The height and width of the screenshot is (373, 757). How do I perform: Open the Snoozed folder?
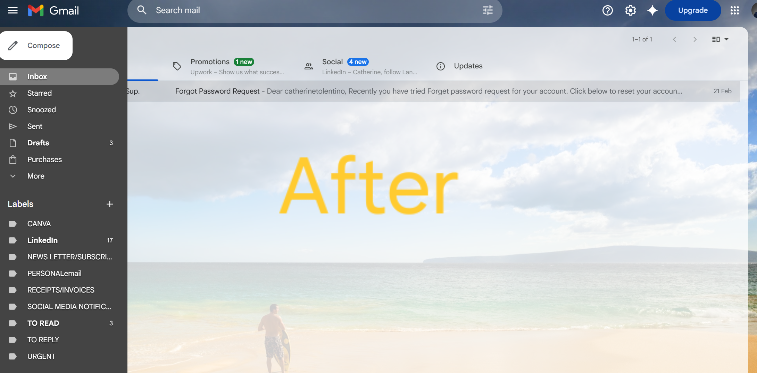(59, 110)
